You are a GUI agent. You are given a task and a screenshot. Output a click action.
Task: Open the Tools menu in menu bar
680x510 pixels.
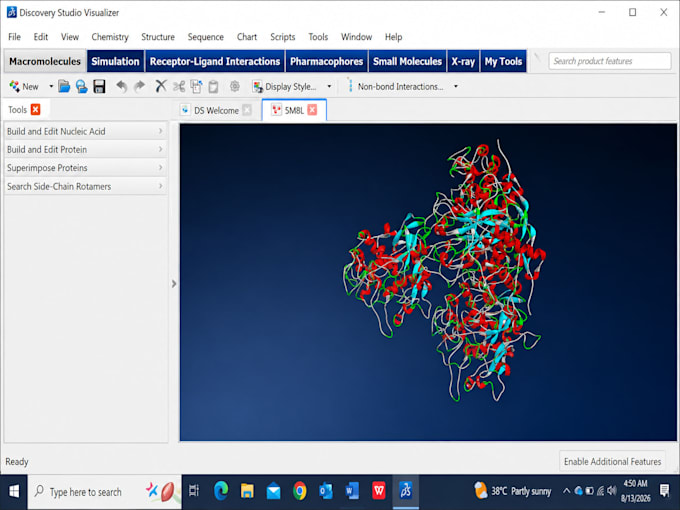pos(318,37)
